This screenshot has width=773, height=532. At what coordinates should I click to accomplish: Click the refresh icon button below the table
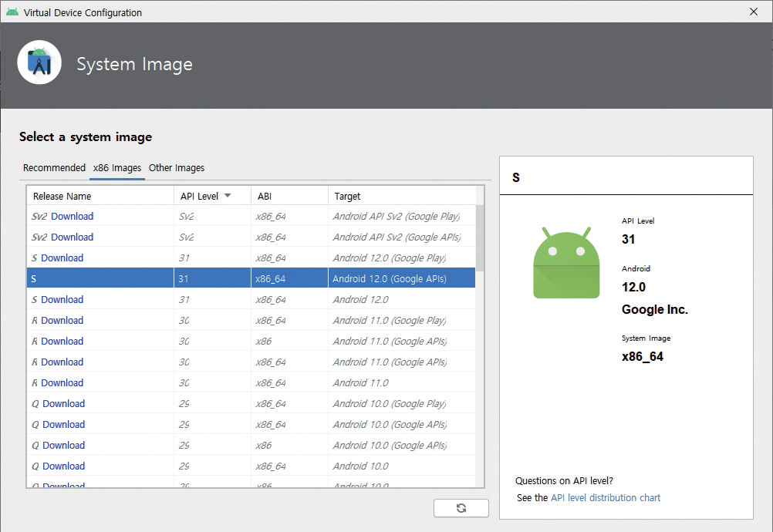[461, 508]
